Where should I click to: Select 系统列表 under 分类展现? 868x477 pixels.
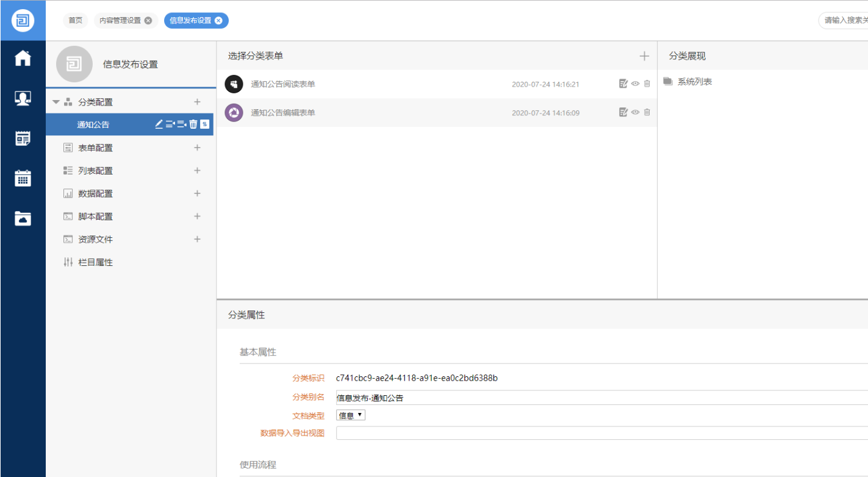pyautogui.click(x=694, y=82)
